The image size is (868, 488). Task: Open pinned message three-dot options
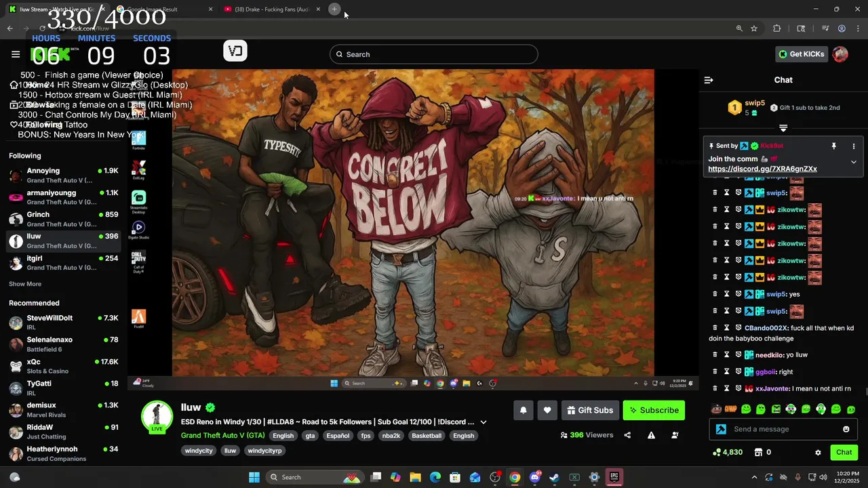point(854,146)
